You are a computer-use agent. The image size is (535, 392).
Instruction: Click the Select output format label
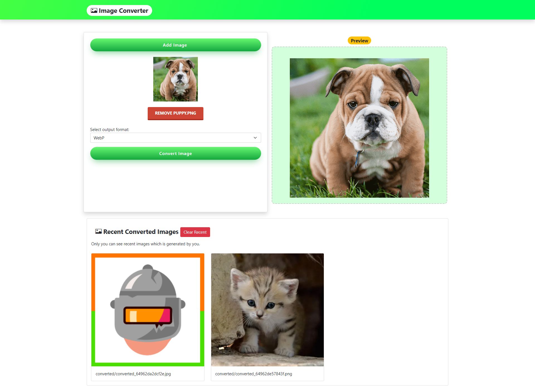[110, 130]
